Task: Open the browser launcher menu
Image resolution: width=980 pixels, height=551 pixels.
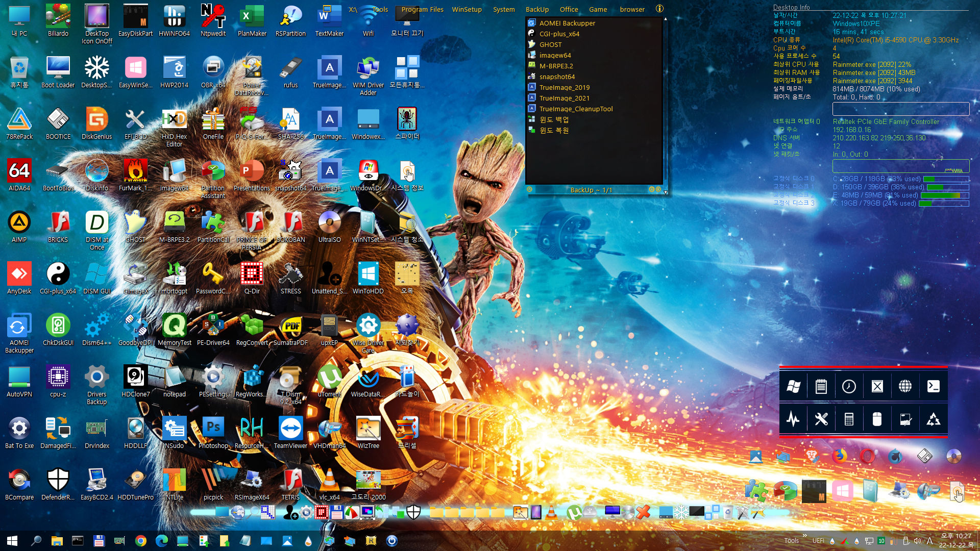Action: tap(632, 9)
